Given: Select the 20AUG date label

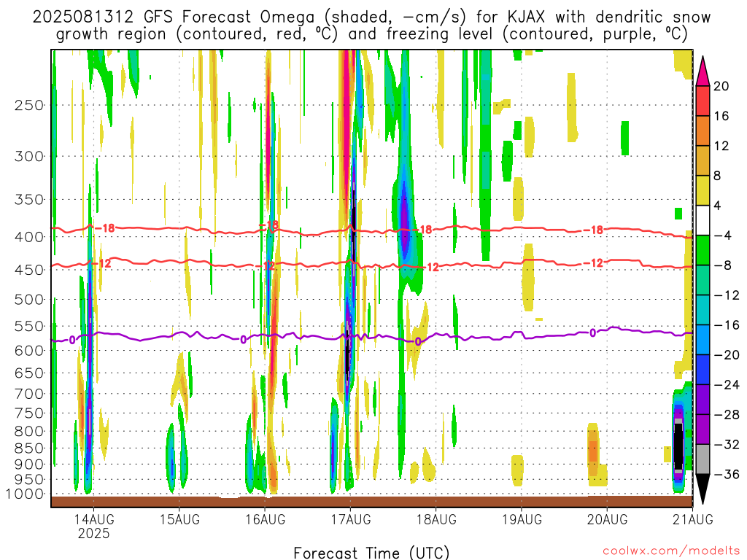Looking at the screenshot, I should 607,519.
